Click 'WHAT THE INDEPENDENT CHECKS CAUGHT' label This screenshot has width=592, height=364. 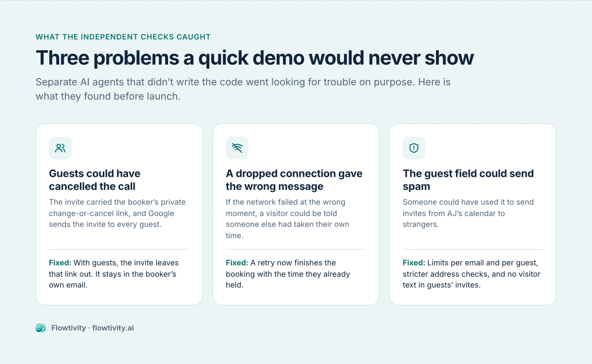123,37
